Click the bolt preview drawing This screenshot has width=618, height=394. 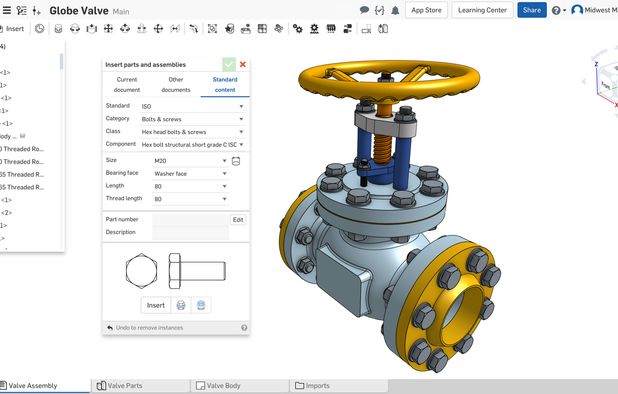click(176, 271)
